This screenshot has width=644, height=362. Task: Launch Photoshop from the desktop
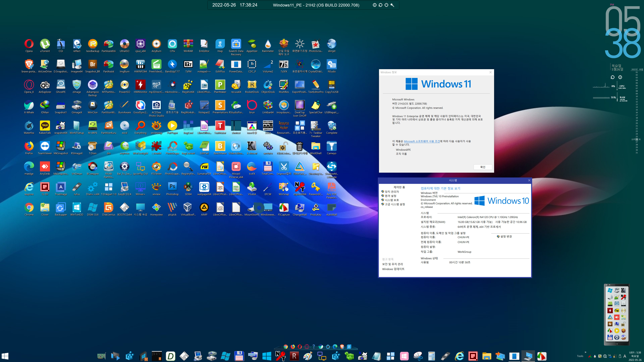pyautogui.click(x=172, y=189)
